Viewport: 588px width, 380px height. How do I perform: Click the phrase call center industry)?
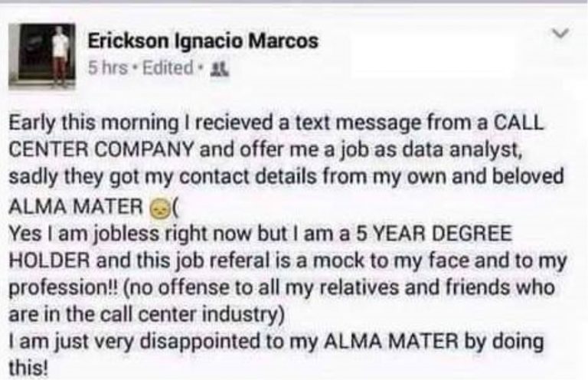point(192,315)
